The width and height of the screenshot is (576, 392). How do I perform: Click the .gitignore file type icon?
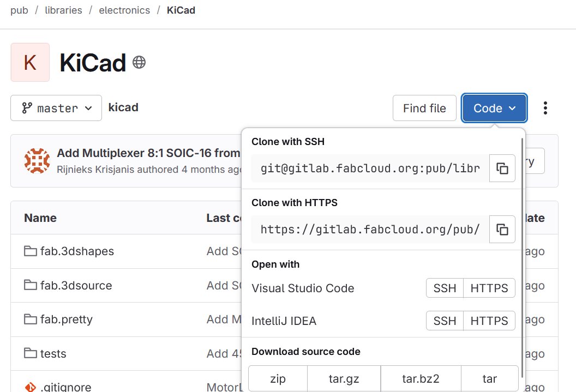point(31,388)
